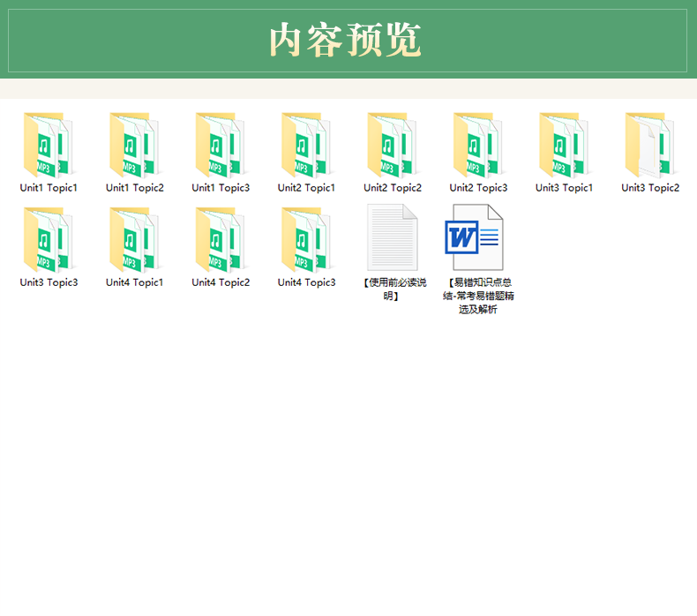
Task: Open the Unit2 Topic3 folder icon
Action: [x=478, y=145]
